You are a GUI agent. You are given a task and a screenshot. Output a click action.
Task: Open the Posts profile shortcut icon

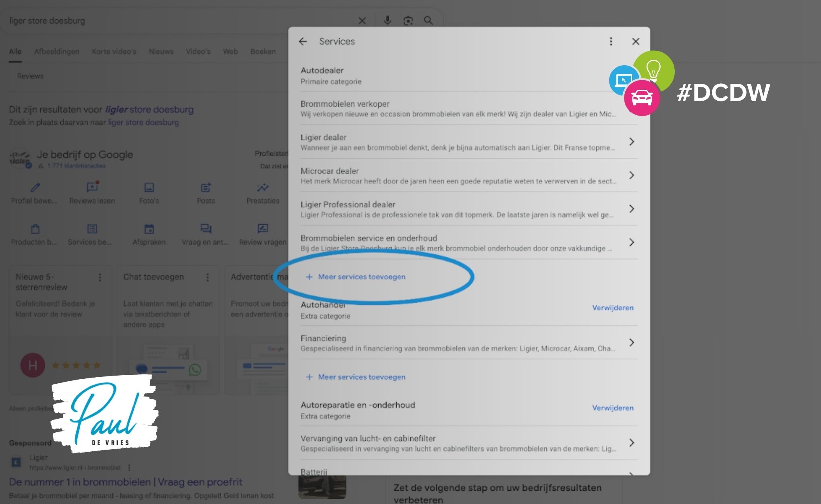(206, 188)
